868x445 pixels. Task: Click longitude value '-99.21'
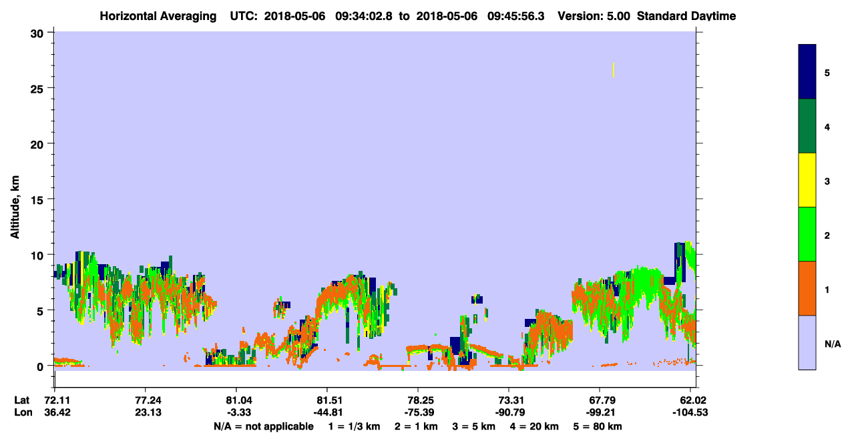coord(600,412)
